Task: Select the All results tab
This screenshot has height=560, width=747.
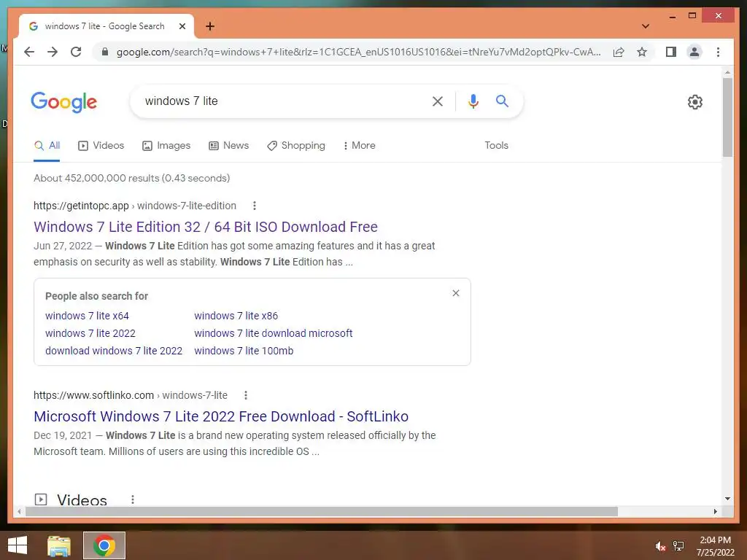Action: (47, 146)
